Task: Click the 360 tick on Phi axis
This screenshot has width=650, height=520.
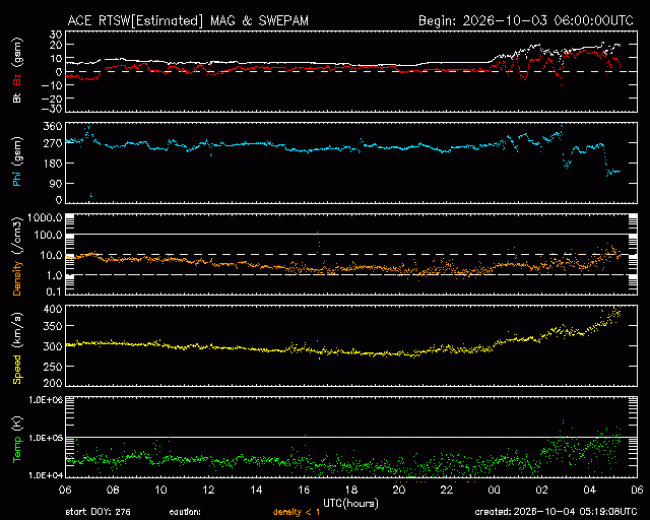Action: coord(52,126)
